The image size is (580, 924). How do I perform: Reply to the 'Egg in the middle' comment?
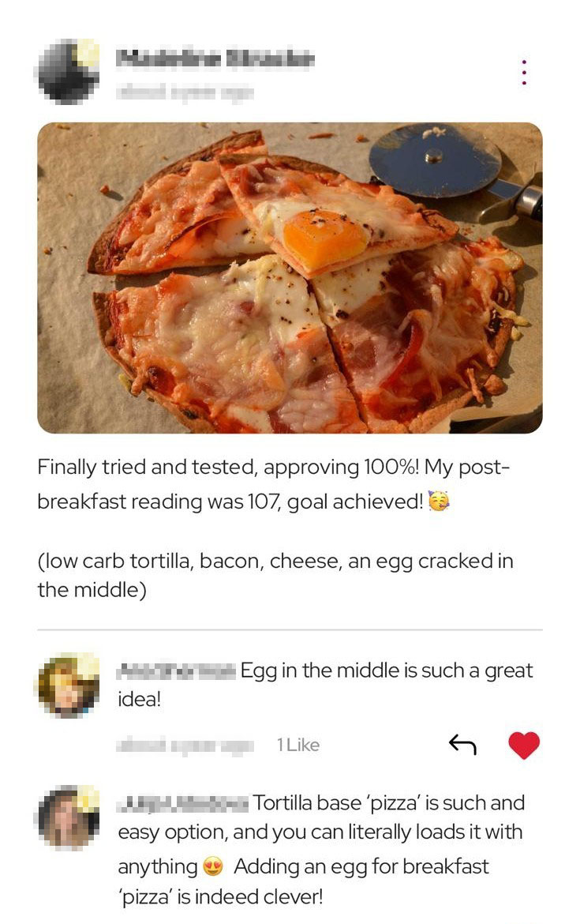click(462, 744)
